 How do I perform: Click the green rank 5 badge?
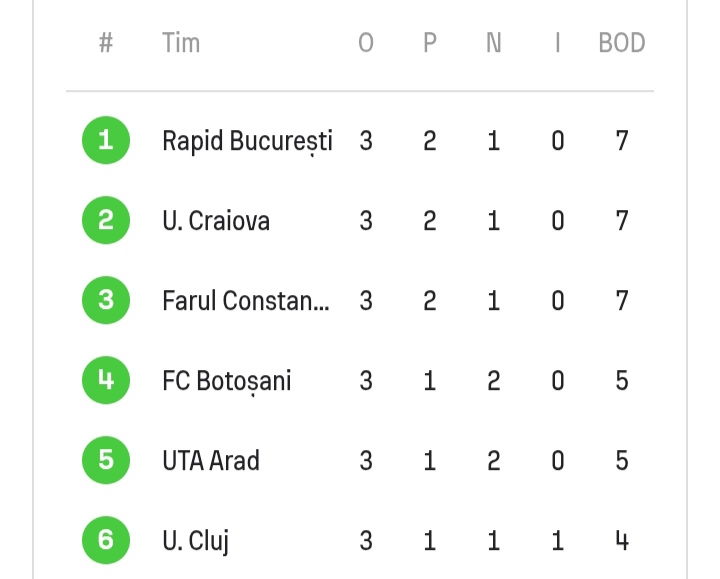(x=106, y=460)
